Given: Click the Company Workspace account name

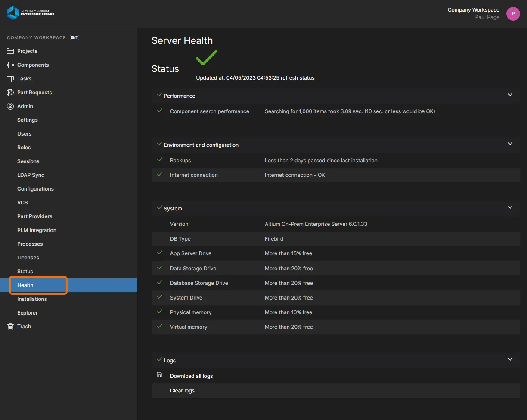Looking at the screenshot, I should [473, 10].
